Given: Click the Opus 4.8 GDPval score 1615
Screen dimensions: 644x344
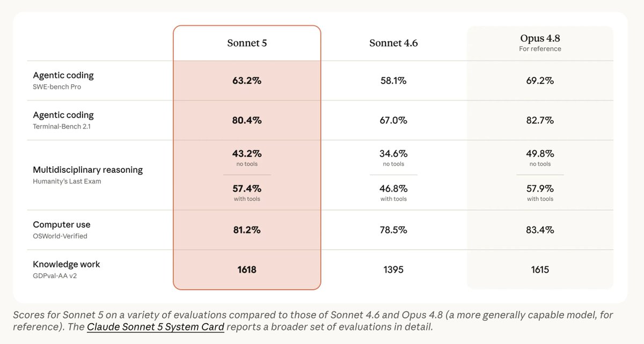Looking at the screenshot, I should [540, 270].
